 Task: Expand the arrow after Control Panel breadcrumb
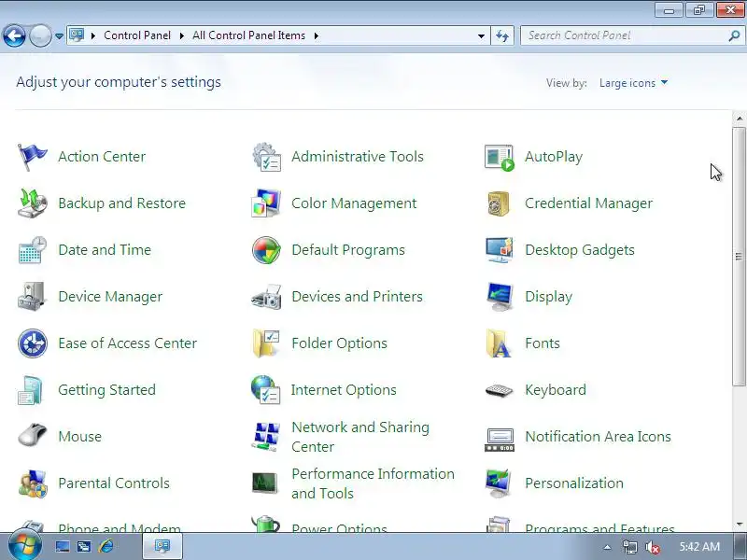pyautogui.click(x=182, y=35)
